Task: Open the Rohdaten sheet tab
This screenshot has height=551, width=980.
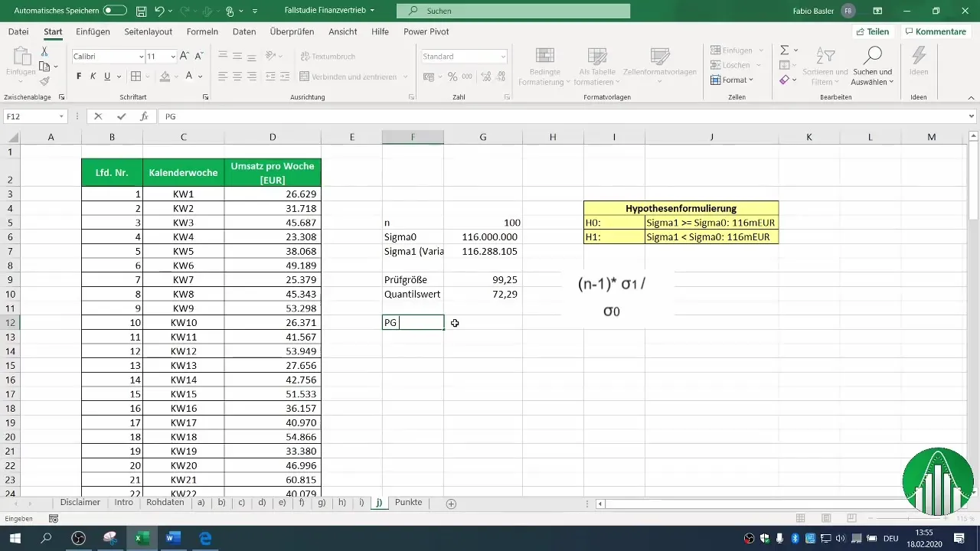Action: (165, 503)
